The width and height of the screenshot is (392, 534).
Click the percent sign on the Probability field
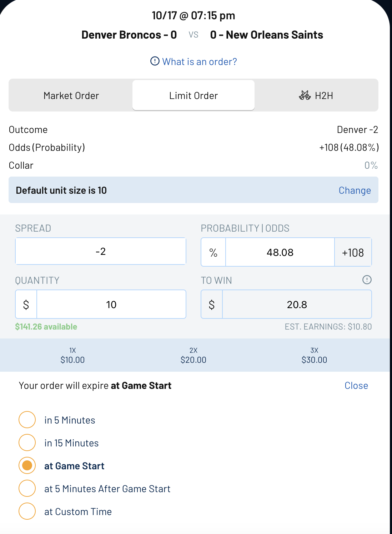(x=213, y=252)
